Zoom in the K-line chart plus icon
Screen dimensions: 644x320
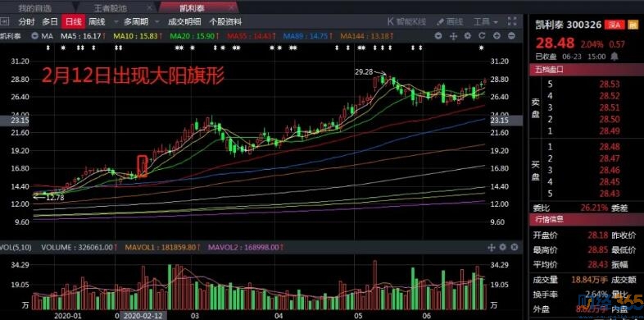coord(497,36)
